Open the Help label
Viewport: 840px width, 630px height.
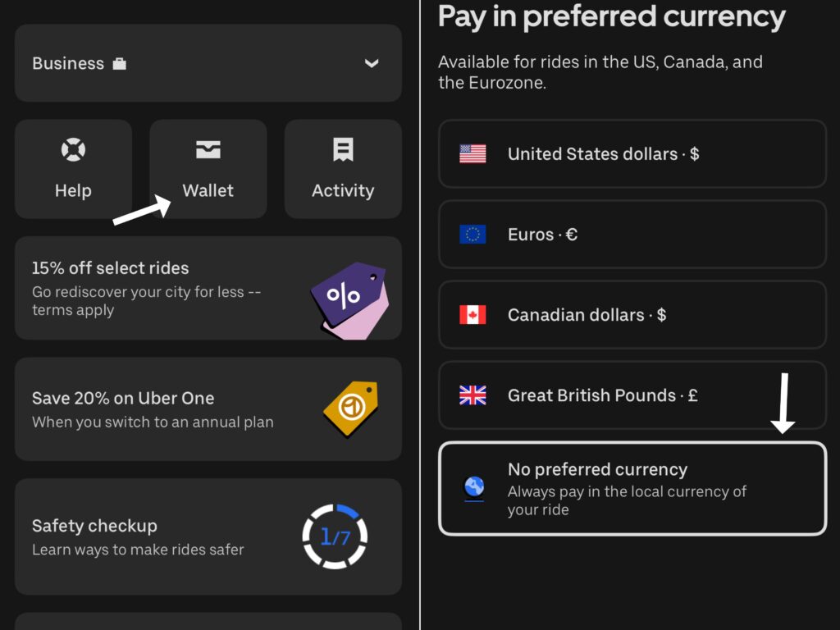(x=73, y=190)
